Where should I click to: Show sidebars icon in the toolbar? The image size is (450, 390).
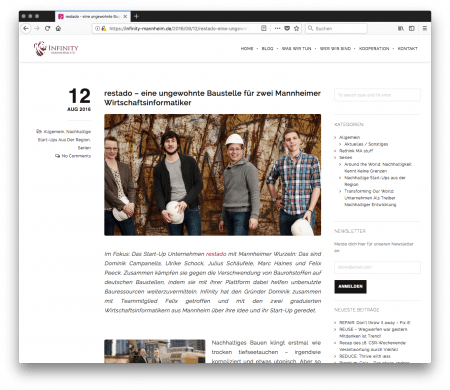pyautogui.click(x=412, y=28)
